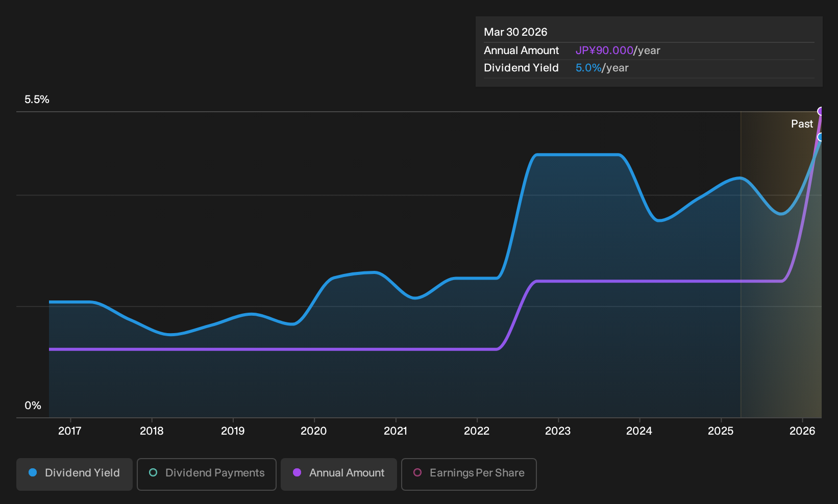Screen dimensions: 838x504
Task: Click the JP¥90.000 annual amount value
Action: (604, 51)
